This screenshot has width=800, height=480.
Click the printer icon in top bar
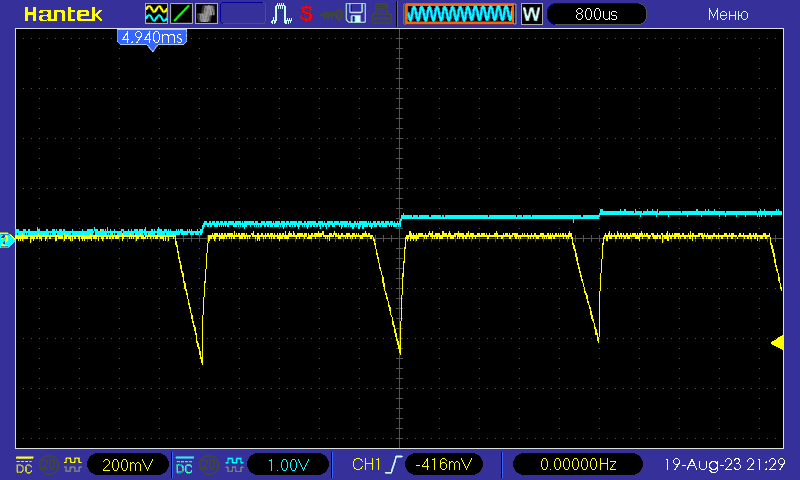[x=381, y=14]
